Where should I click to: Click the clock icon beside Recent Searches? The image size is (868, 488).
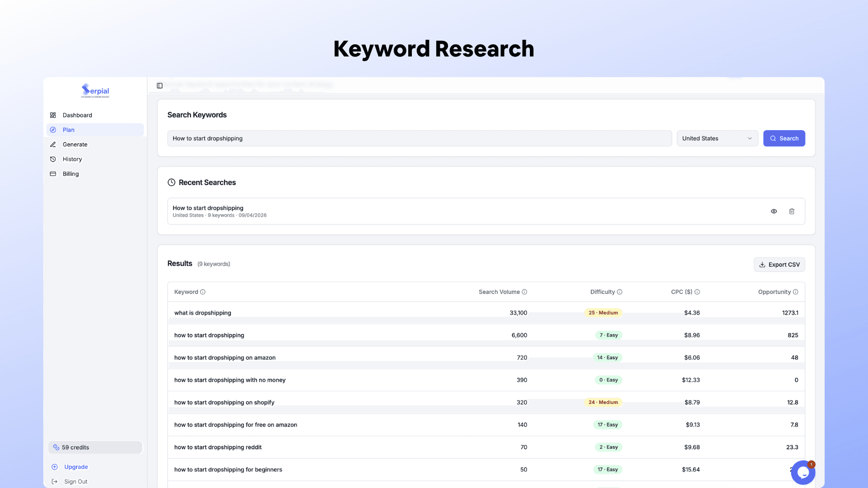click(171, 183)
